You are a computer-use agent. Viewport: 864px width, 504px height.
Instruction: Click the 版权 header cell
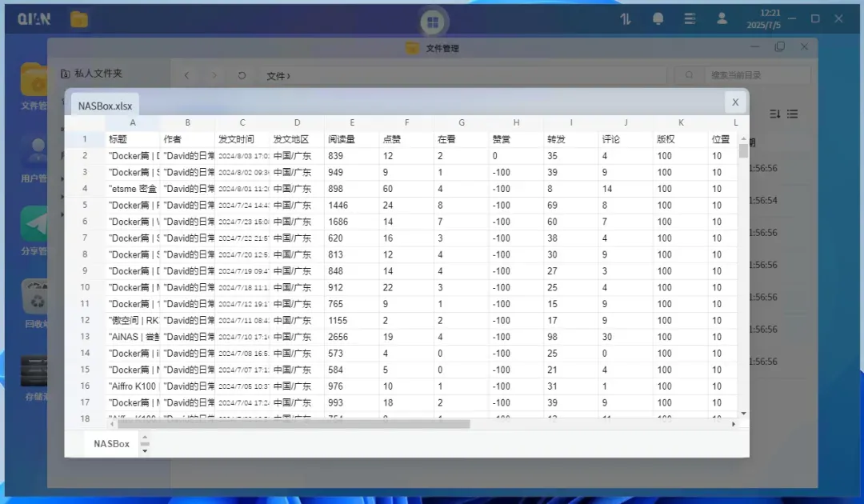click(x=681, y=139)
